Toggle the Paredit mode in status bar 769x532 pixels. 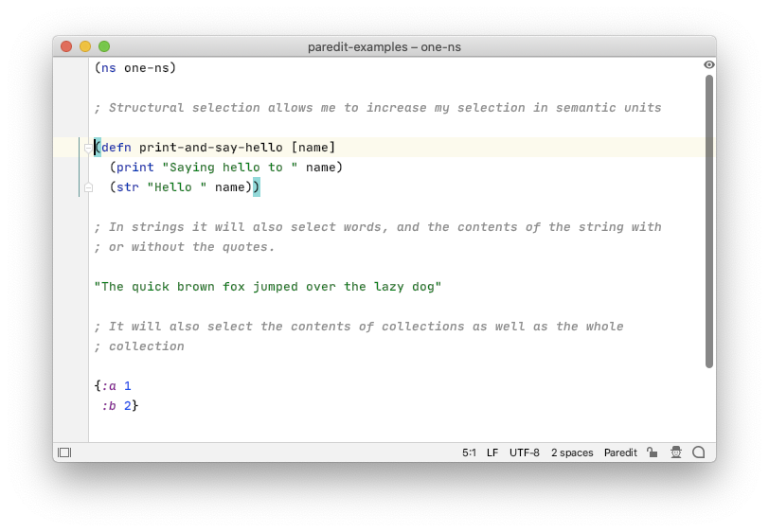[620, 452]
